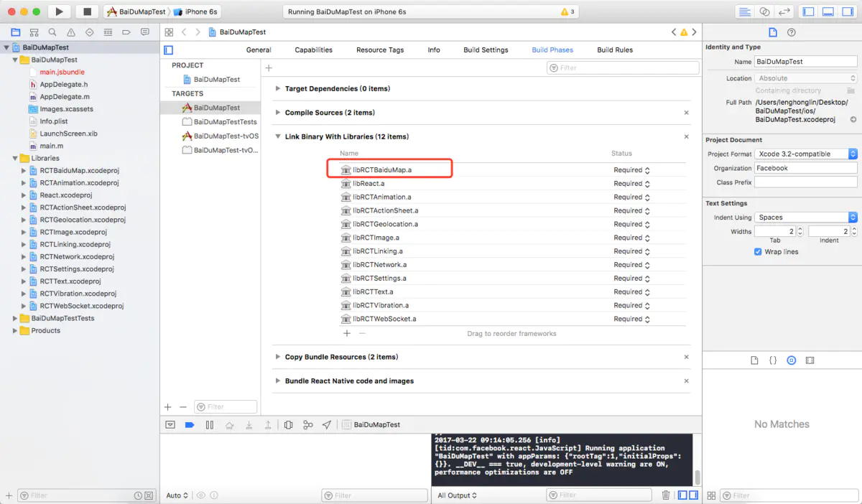Clear console with trash icon
The image size is (862, 504).
coord(666,495)
